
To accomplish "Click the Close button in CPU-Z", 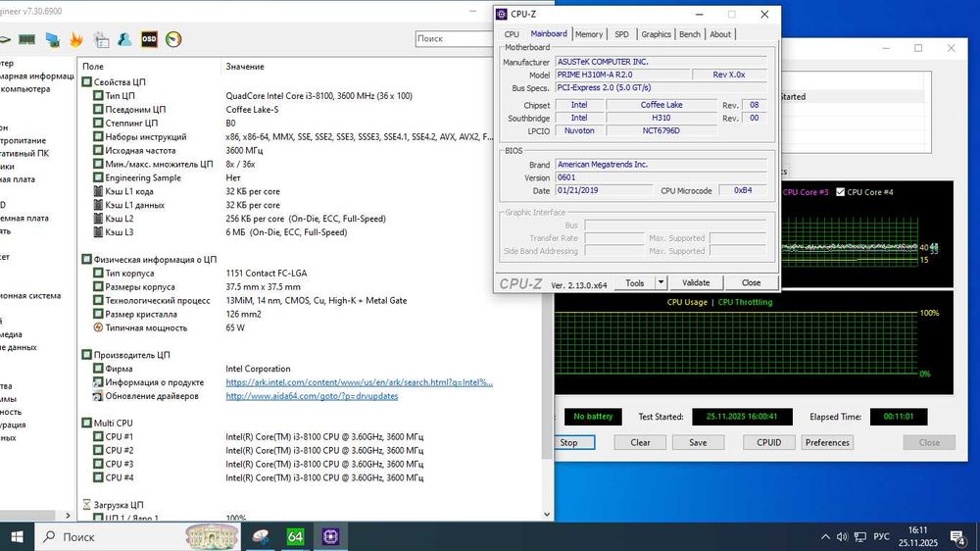I will pyautogui.click(x=751, y=282).
